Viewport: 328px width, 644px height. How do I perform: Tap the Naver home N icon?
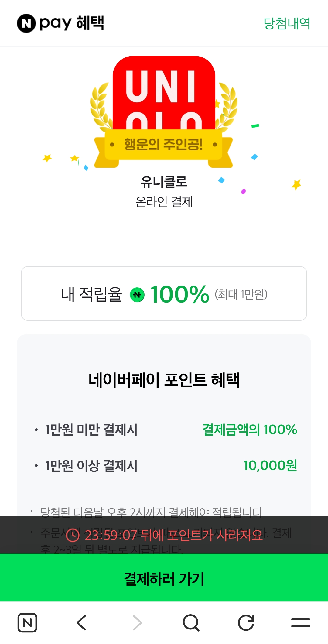27,623
